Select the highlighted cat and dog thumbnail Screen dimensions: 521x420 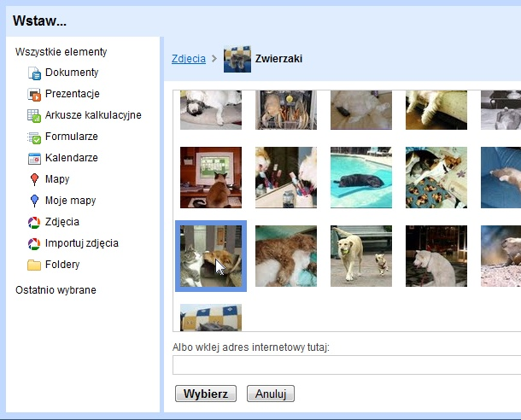[211, 256]
